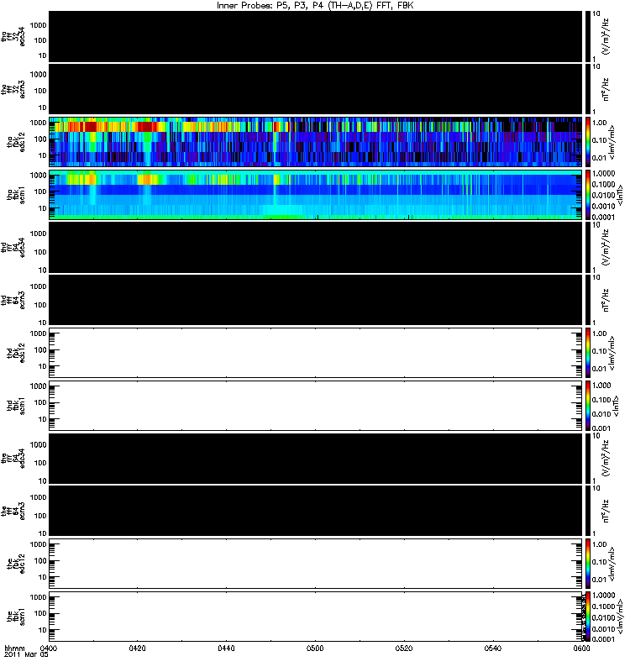
Task: Click the black the fff 64 edc34 panel
Action: click(x=316, y=458)
